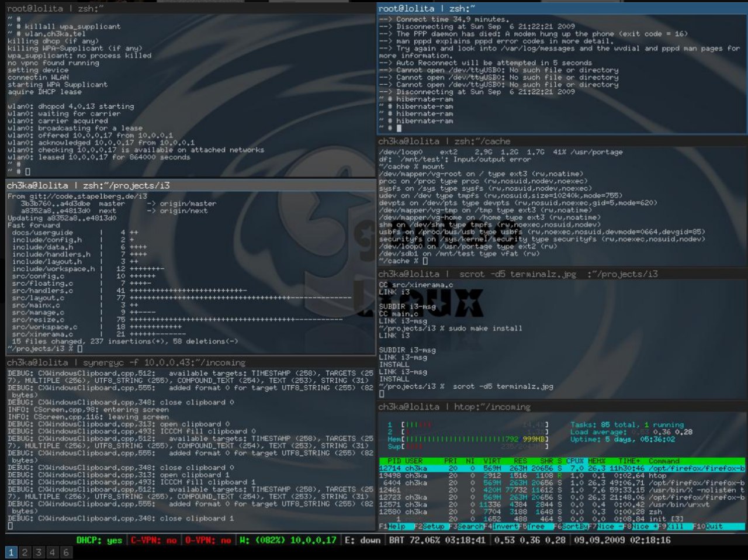Click 'Auto Reconnect will be attempted' line
The image size is (748, 560).
485,63
